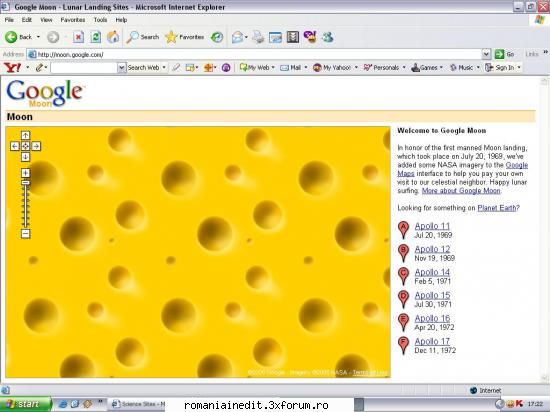The height and width of the screenshot is (412, 550).
Task: Open browsing History icon
Action: coord(217,37)
